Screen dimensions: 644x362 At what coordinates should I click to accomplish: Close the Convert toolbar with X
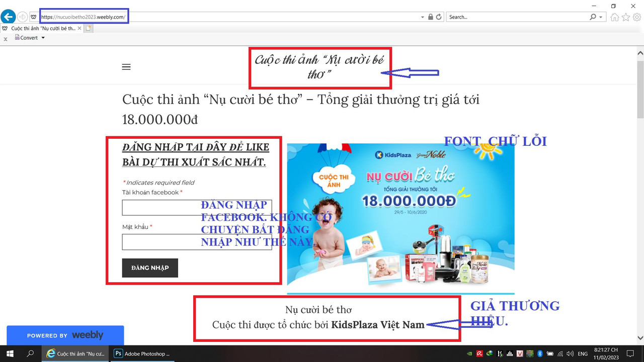pos(6,39)
